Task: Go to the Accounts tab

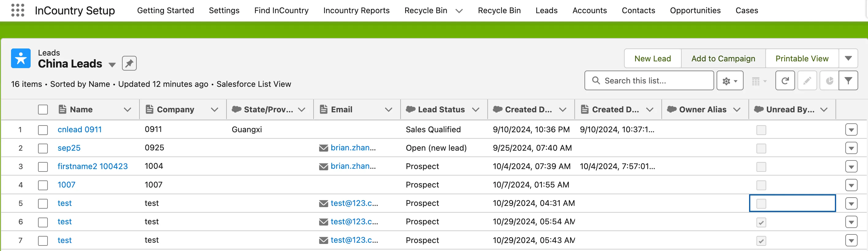Action: (x=589, y=10)
